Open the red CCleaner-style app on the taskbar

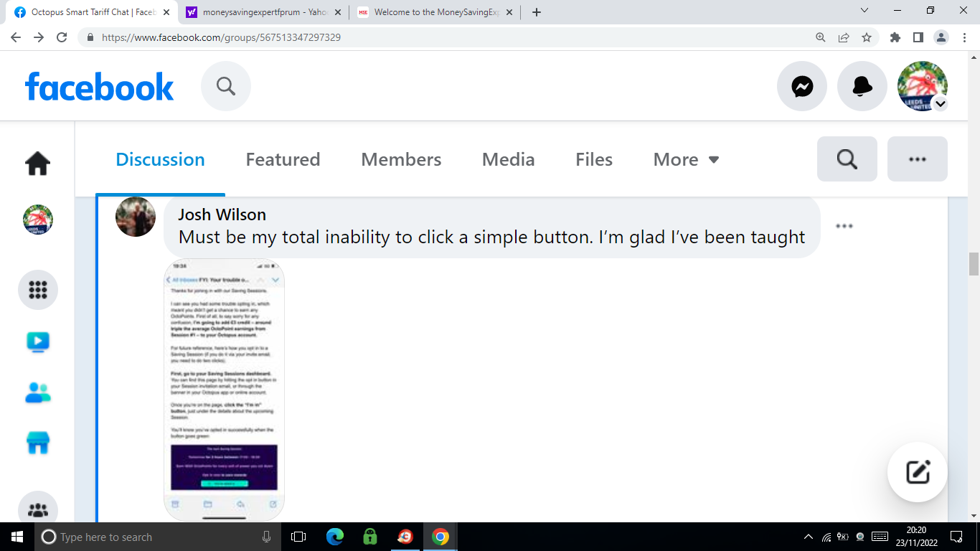click(405, 537)
